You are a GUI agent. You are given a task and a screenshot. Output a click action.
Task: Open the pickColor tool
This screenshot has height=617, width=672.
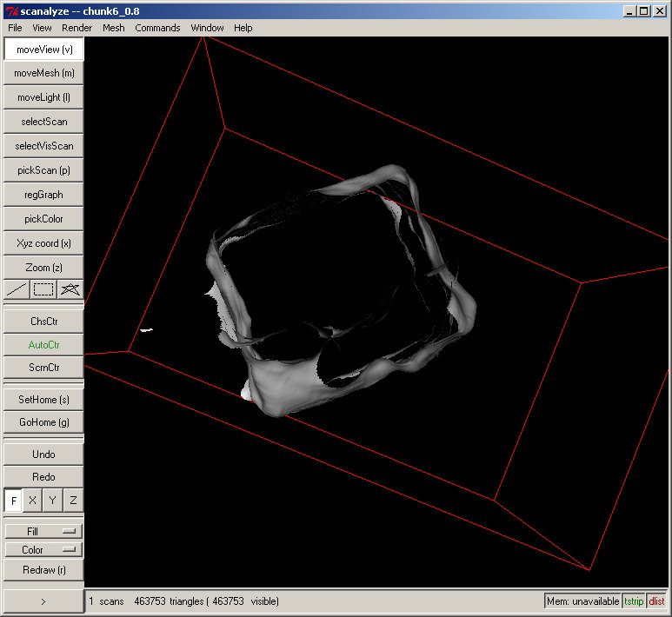pyautogui.click(x=43, y=219)
